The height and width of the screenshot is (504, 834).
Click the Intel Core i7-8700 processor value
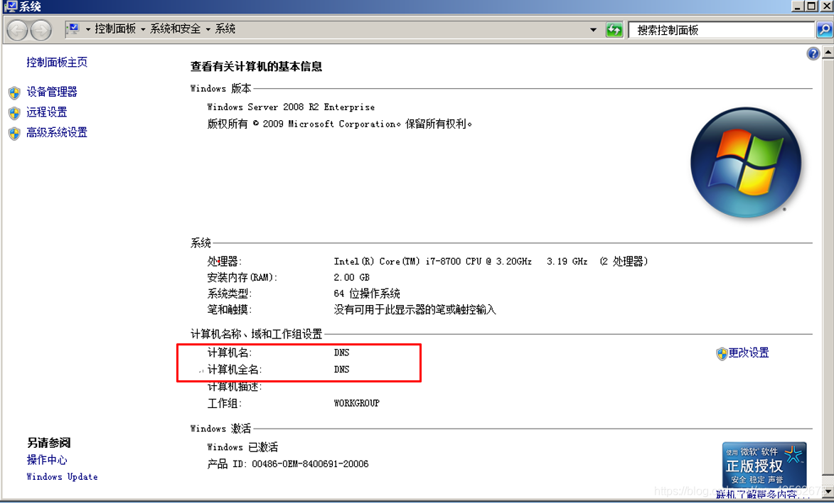pos(491,262)
